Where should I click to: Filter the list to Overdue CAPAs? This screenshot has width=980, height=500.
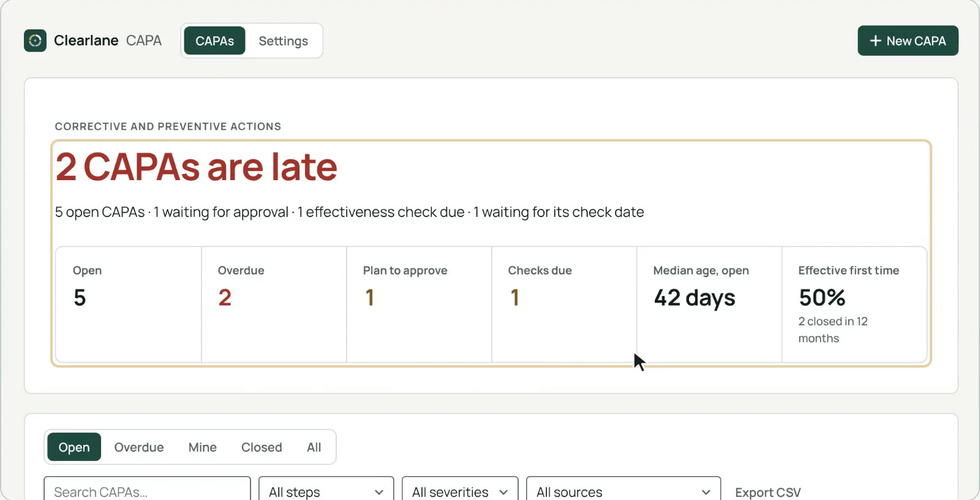point(139,447)
